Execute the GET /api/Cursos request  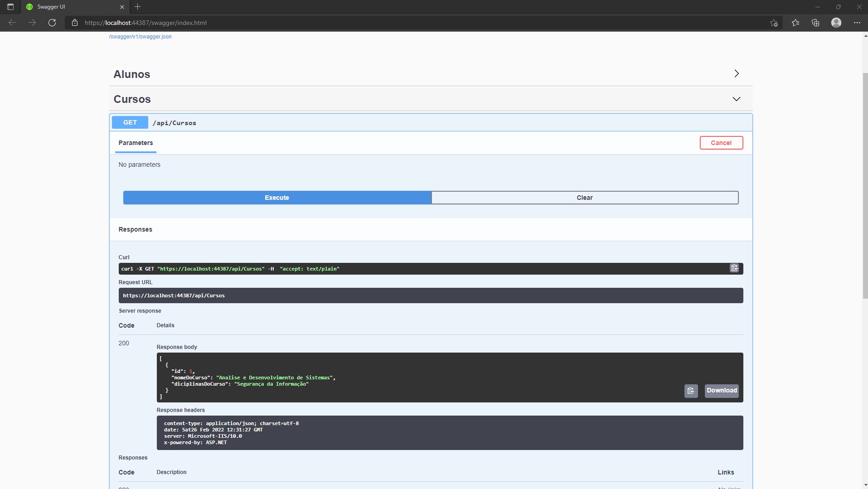(277, 198)
